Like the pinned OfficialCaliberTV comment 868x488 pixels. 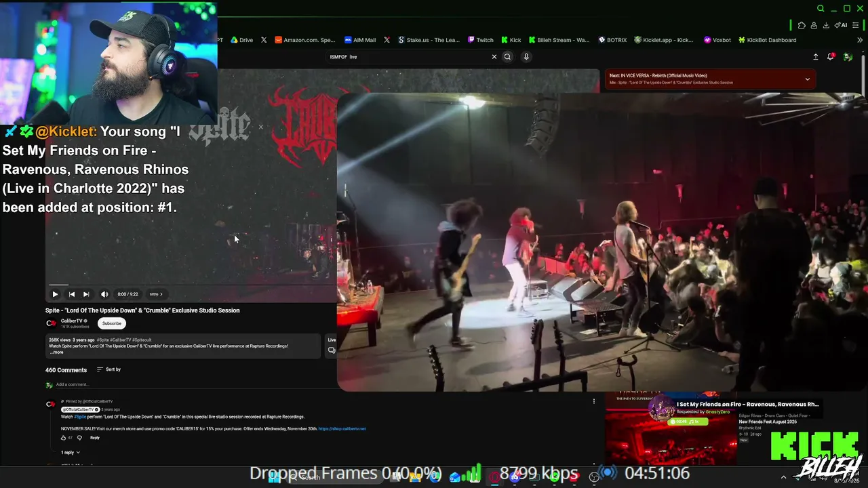[x=64, y=438]
